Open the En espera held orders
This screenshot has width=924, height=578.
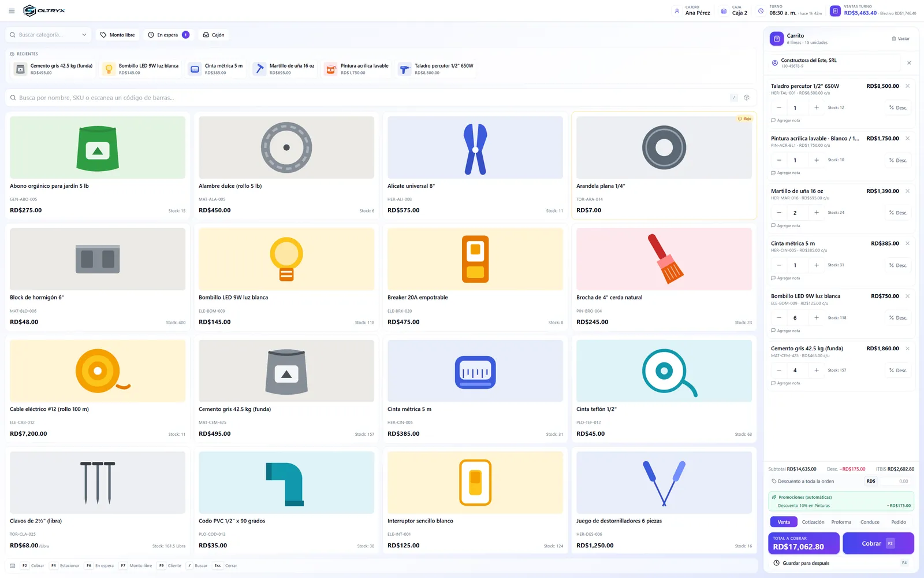click(x=168, y=35)
